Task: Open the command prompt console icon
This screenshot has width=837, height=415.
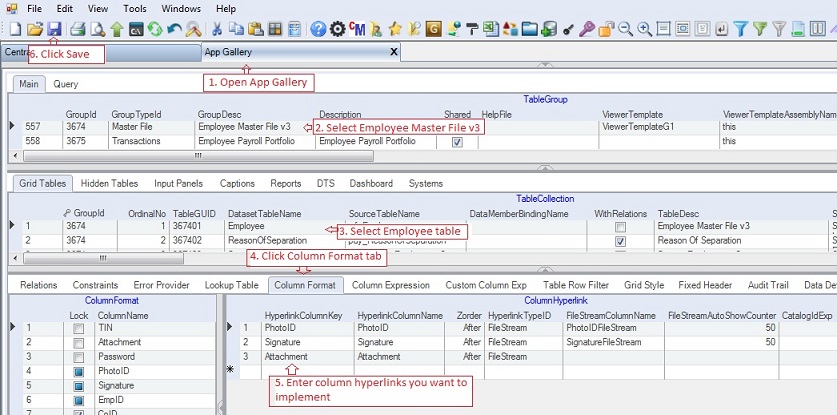Action: pyautogui.click(x=136, y=29)
